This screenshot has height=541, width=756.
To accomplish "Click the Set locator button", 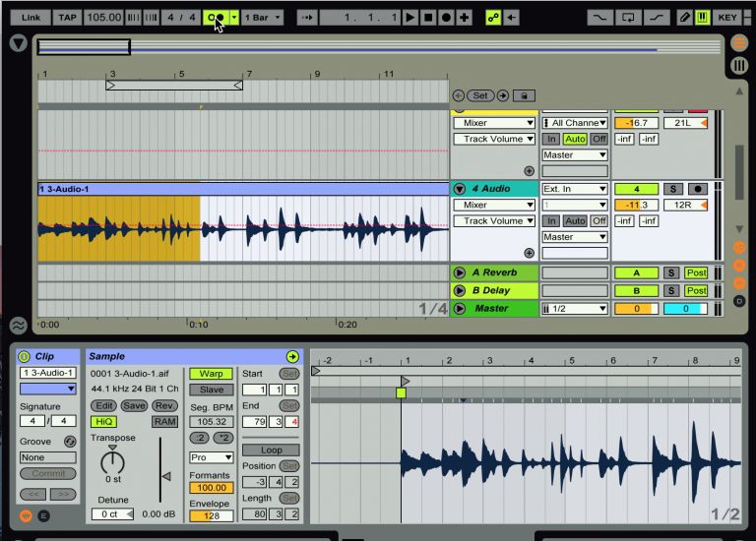I will [480, 95].
